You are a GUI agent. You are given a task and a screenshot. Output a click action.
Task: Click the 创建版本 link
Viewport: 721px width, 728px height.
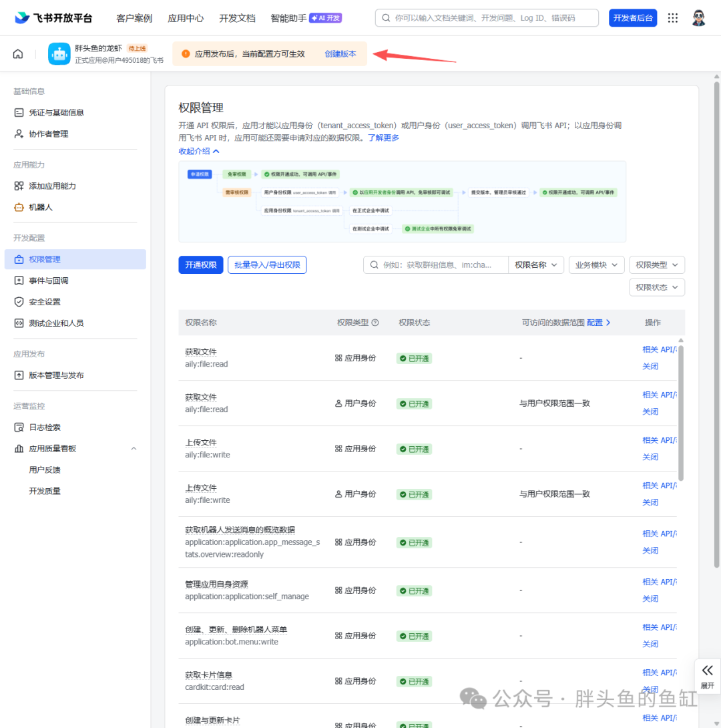tap(340, 54)
